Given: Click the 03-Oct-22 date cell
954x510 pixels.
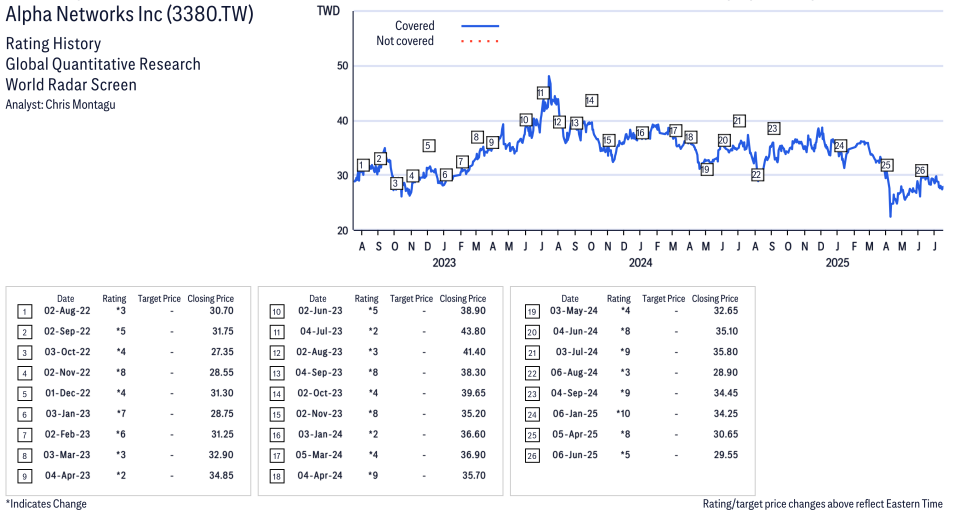Looking at the screenshot, I should click(67, 352).
